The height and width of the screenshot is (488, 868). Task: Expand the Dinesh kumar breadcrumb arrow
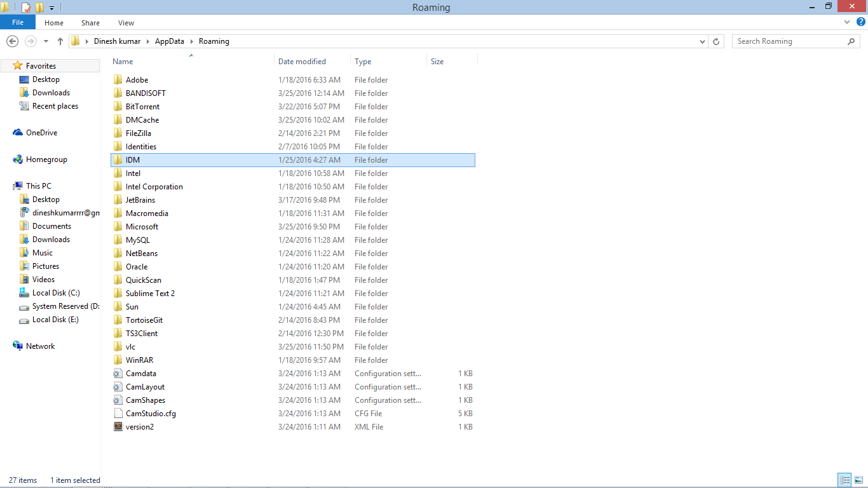click(x=147, y=41)
